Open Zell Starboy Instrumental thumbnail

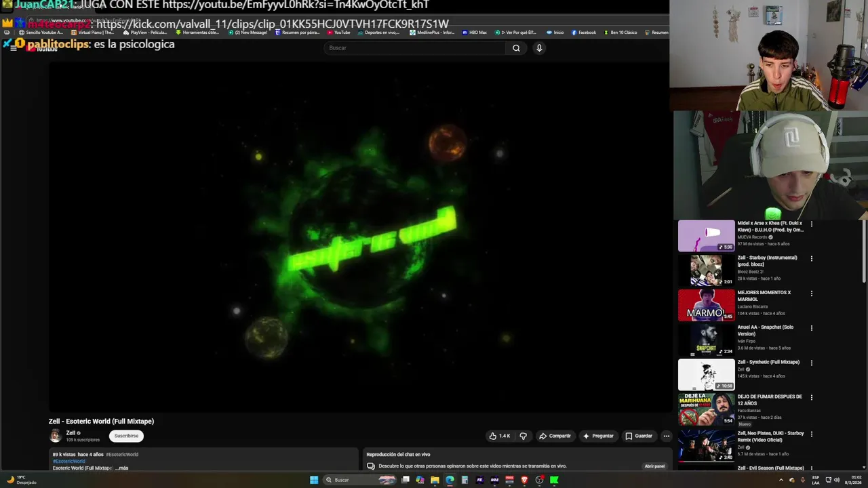706,270
